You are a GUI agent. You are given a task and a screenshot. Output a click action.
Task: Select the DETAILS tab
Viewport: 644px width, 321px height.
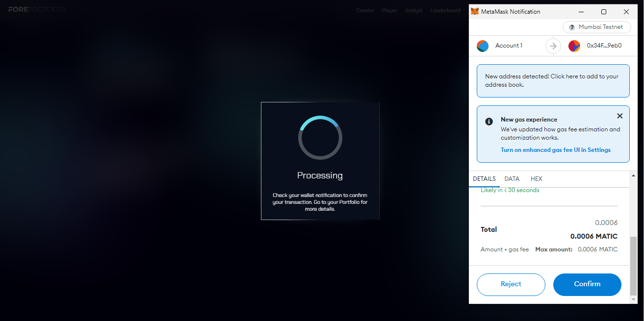coord(484,179)
